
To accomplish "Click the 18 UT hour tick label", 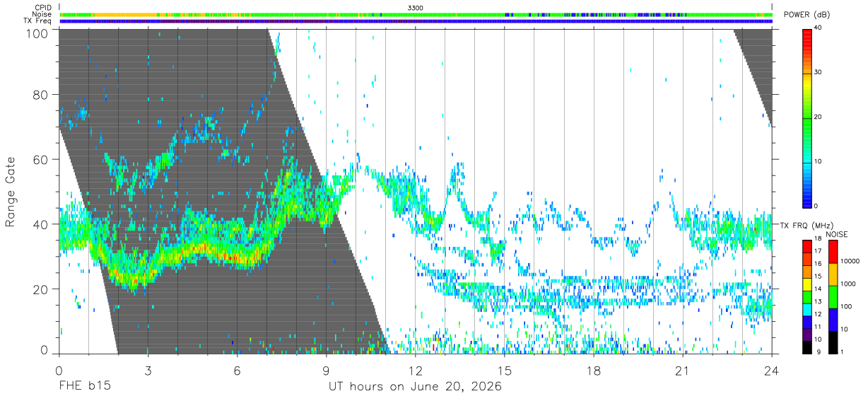I will click(594, 370).
